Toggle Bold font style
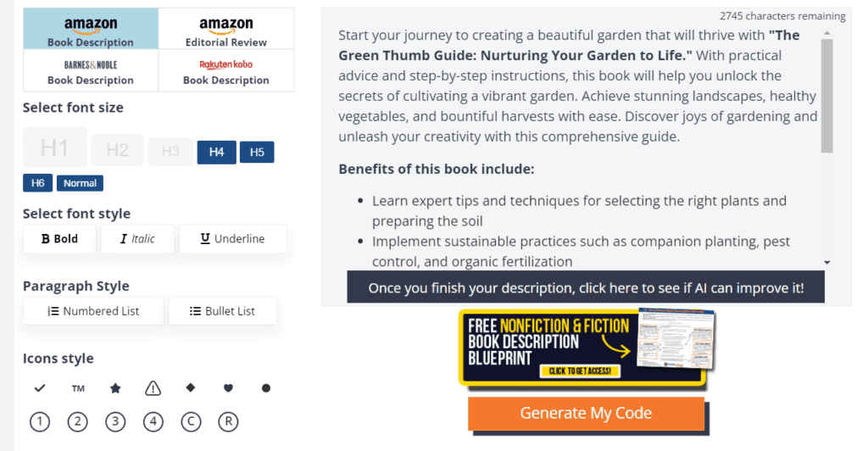 pyautogui.click(x=59, y=239)
